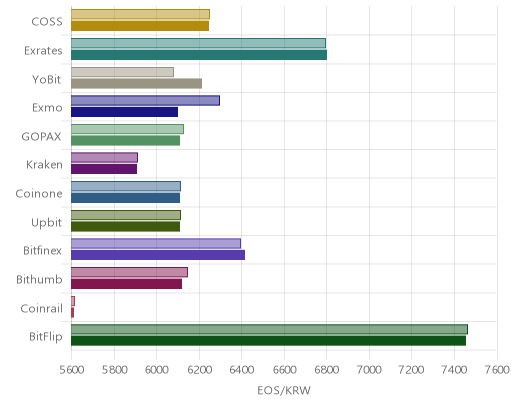Select the tiny Coinrail upper bar

73,301
